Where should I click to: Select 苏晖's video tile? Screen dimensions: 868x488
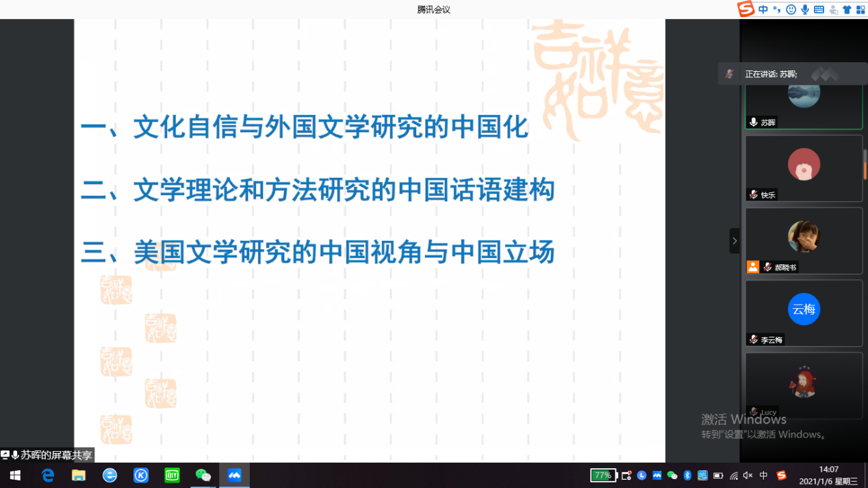point(804,103)
